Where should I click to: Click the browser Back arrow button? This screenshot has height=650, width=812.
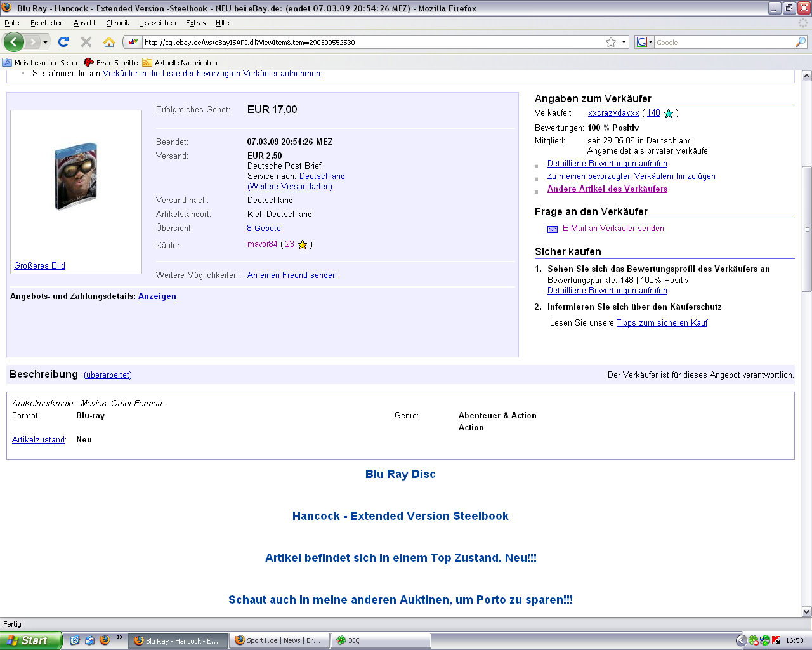click(14, 42)
